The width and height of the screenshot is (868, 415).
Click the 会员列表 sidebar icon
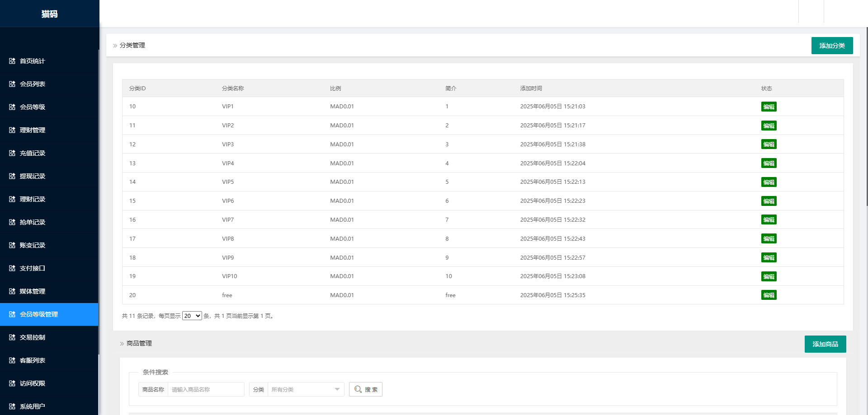pos(12,84)
